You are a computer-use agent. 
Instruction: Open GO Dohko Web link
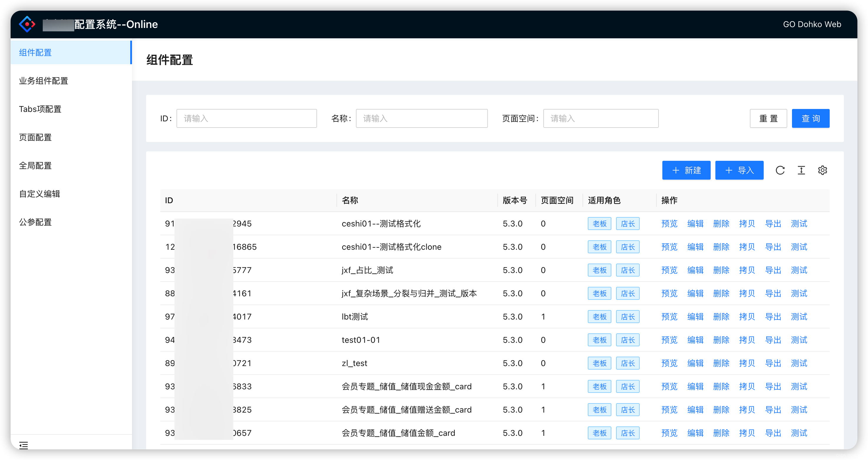[812, 24]
